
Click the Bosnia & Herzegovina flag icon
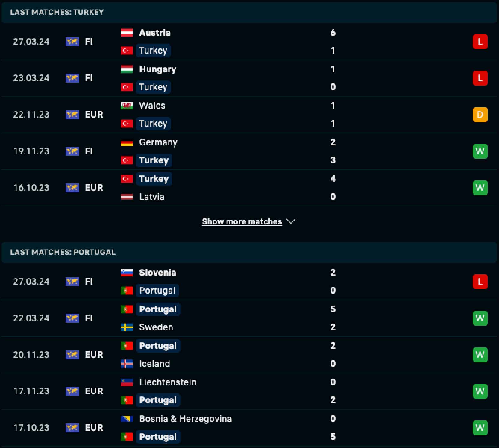click(x=127, y=419)
